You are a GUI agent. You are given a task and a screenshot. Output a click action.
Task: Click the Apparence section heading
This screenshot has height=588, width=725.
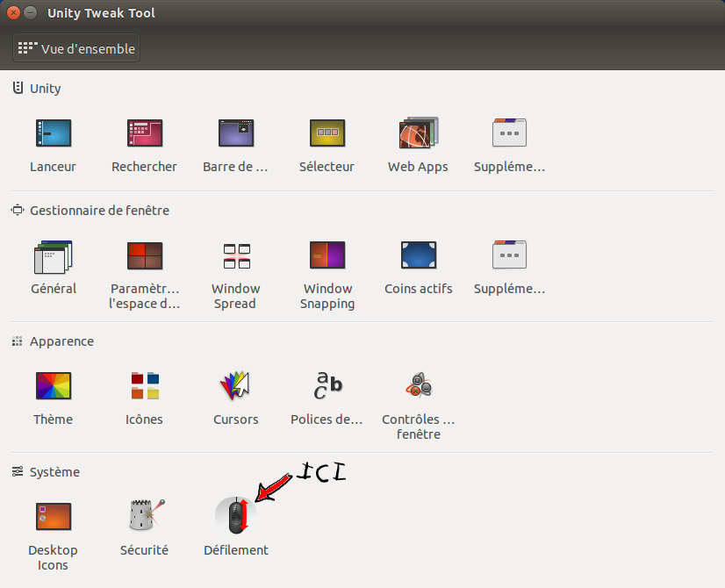tap(61, 341)
